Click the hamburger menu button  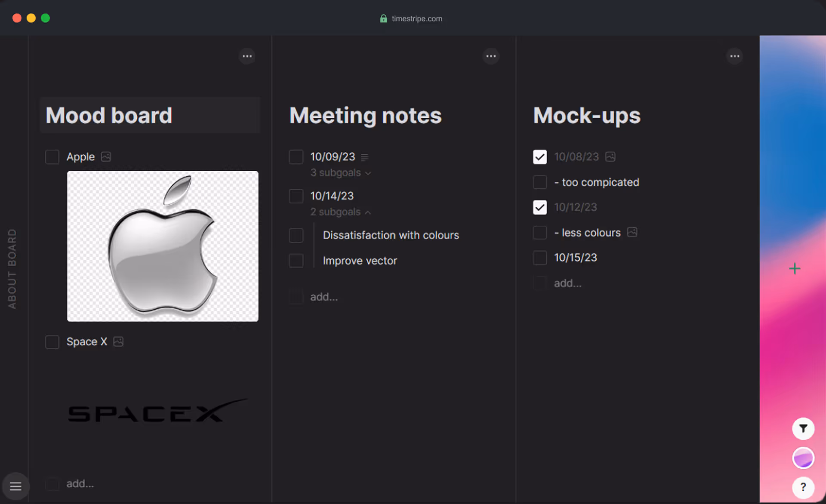16,486
